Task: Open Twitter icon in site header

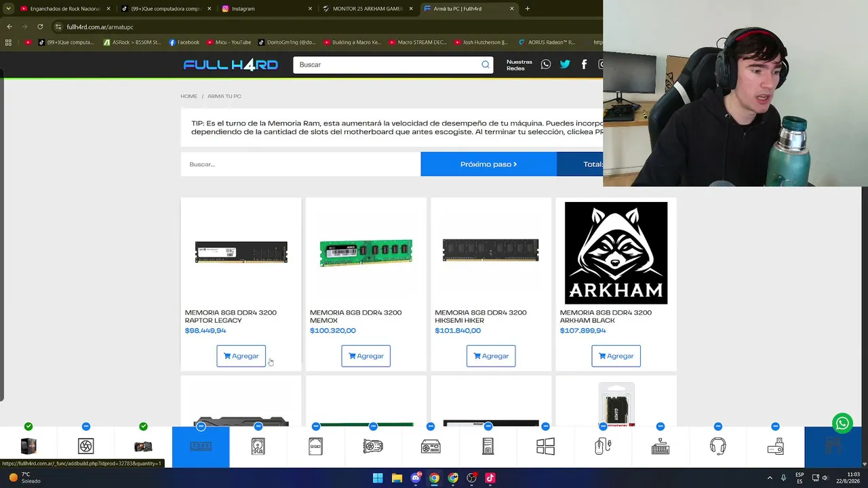Action: coord(565,64)
